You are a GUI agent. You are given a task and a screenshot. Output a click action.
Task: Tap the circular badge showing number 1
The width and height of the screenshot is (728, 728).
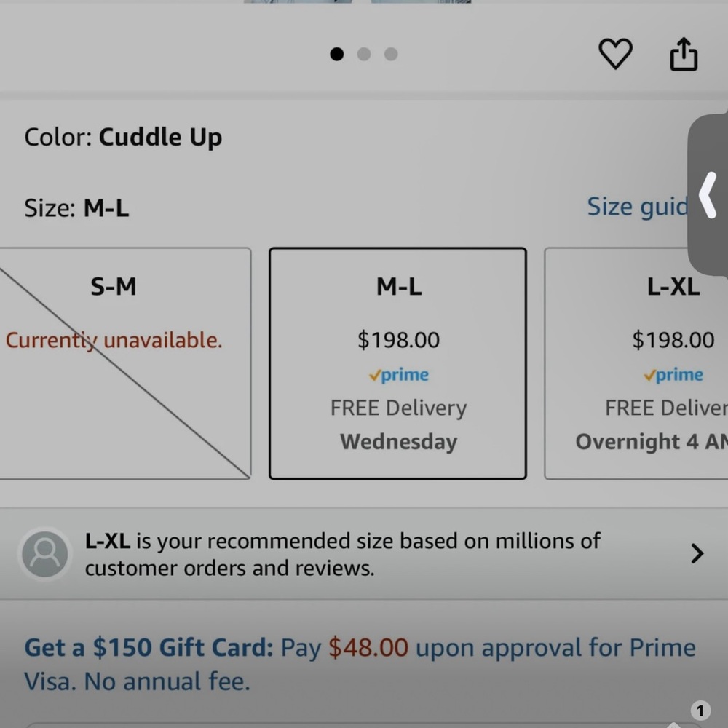[700, 711]
